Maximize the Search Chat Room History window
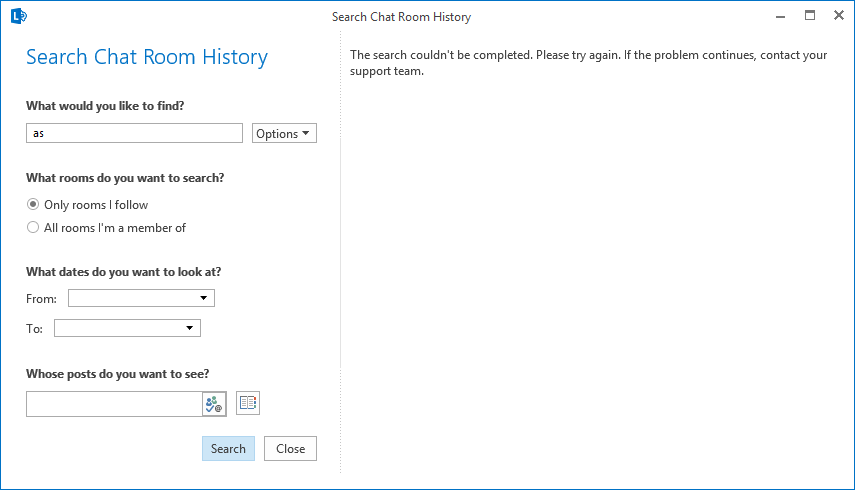This screenshot has height=490, width=855. point(810,16)
